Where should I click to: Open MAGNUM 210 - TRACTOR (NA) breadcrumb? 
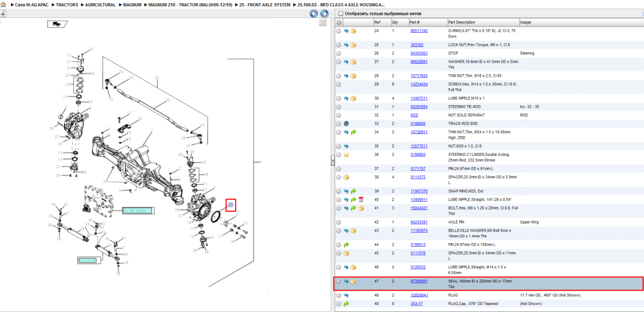pos(189,5)
